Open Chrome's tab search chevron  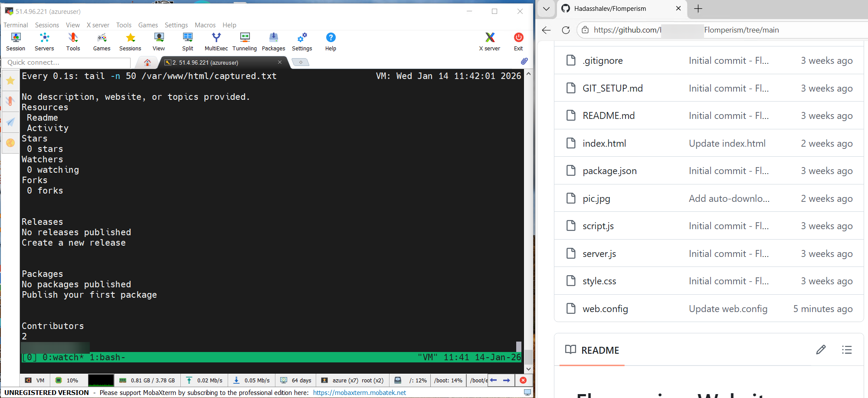click(546, 9)
